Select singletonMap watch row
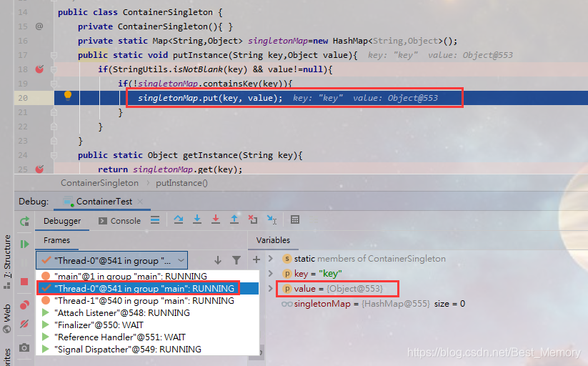The image size is (588, 366). click(x=373, y=304)
